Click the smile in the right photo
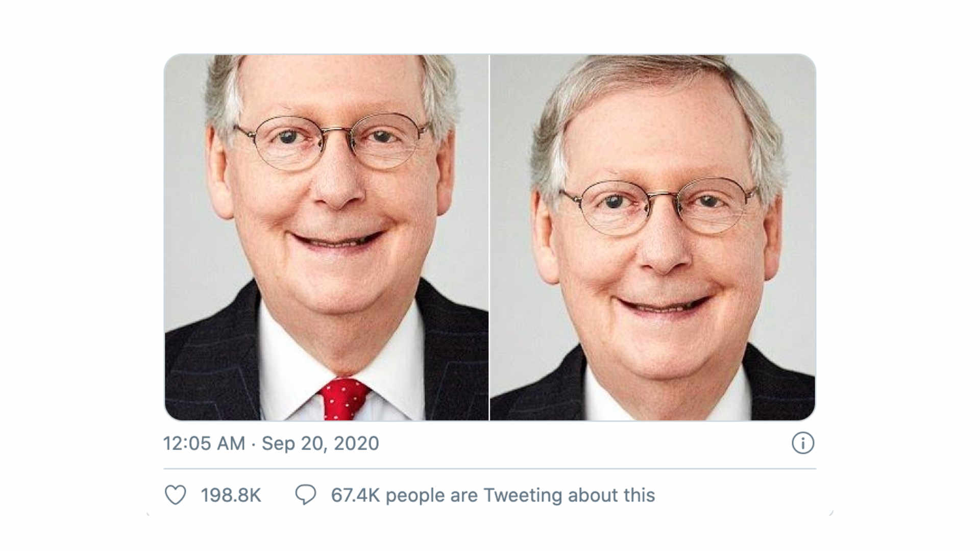This screenshot has width=980, height=551. coord(664,304)
